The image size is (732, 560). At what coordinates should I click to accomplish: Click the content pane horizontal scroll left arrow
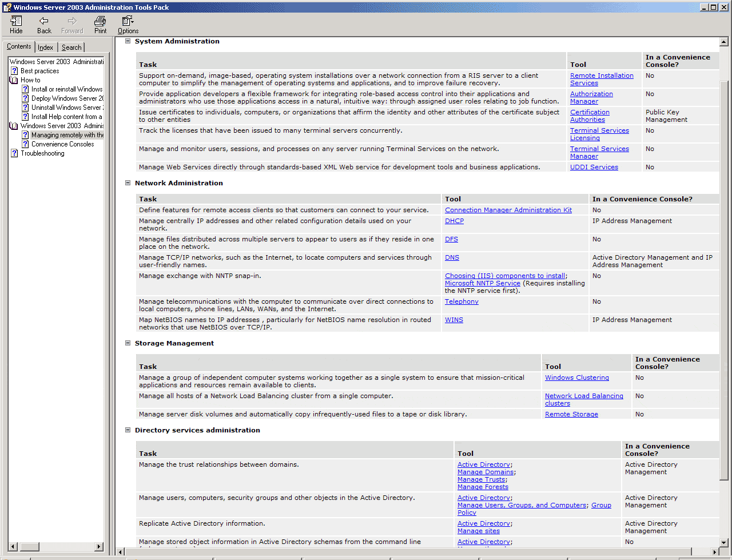120,551
